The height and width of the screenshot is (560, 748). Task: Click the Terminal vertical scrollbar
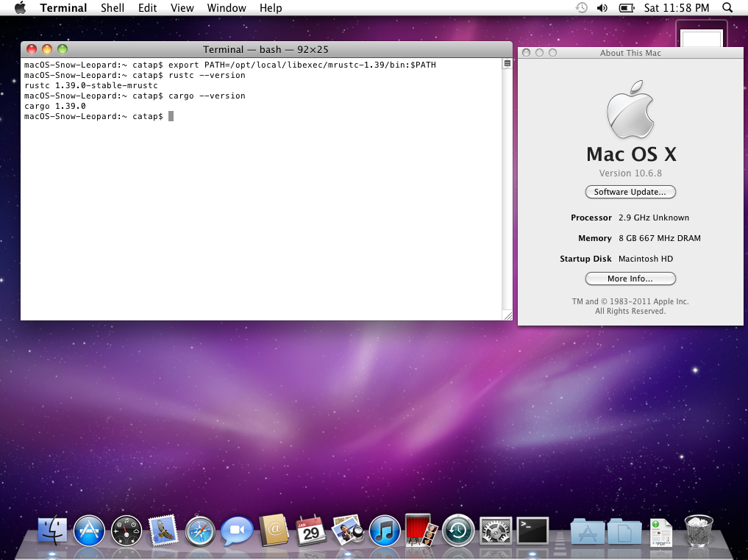click(507, 189)
